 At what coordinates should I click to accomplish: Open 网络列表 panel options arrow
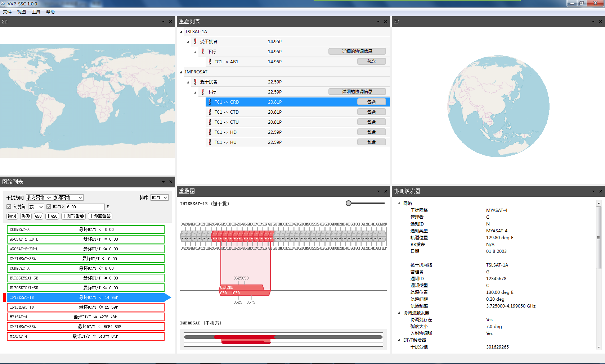[163, 182]
